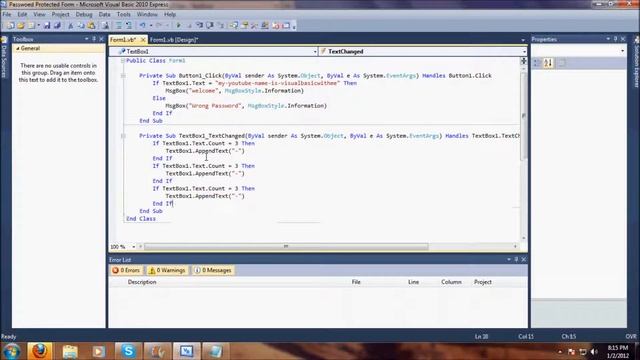Sort Error List by Project column
Viewport: 640px width, 360px height.
click(x=482, y=282)
